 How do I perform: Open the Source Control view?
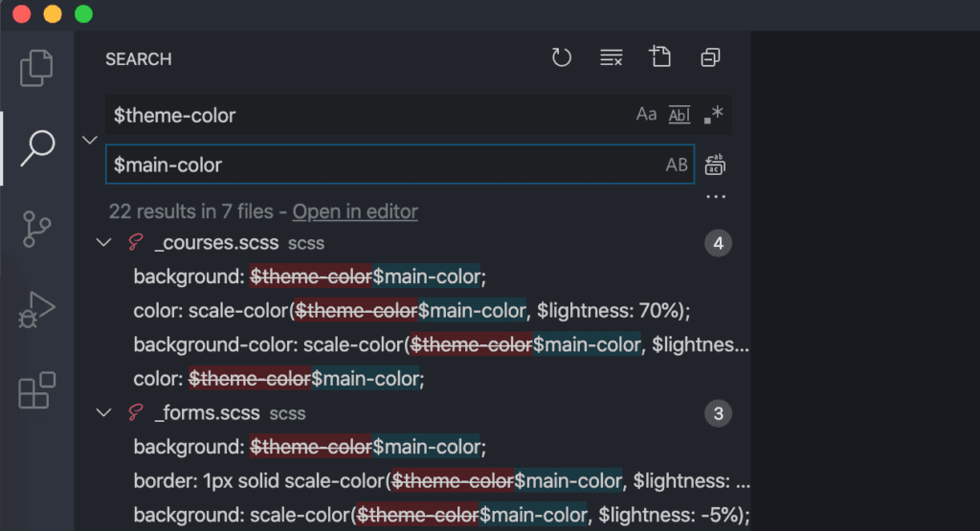pos(36,229)
